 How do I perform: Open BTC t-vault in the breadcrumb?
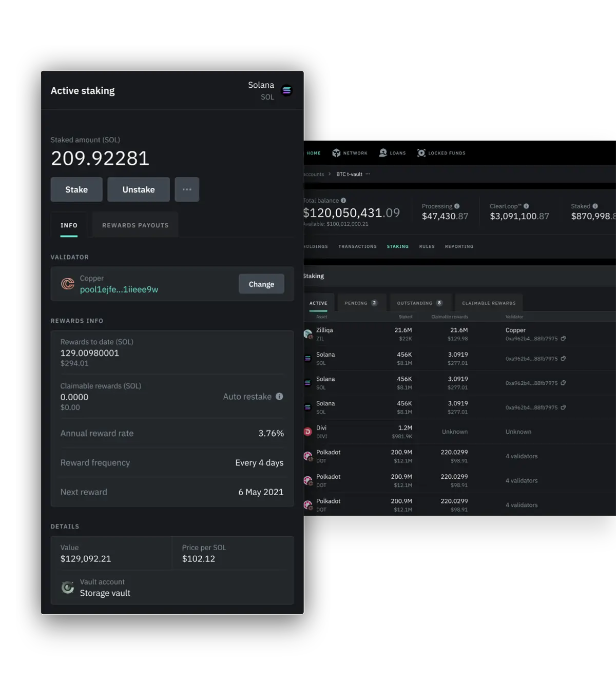pos(349,174)
